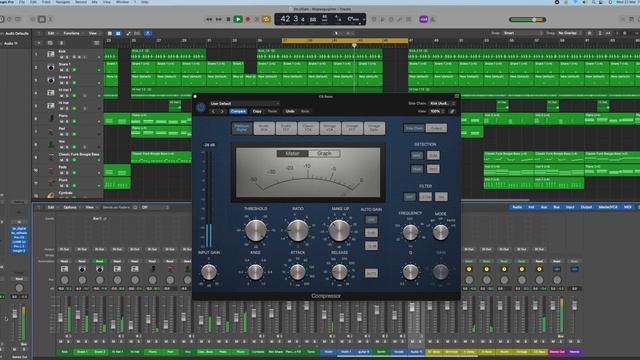This screenshot has height=360, width=640.
Task: Click the Copy button in the plug-in header
Action: [x=257, y=111]
